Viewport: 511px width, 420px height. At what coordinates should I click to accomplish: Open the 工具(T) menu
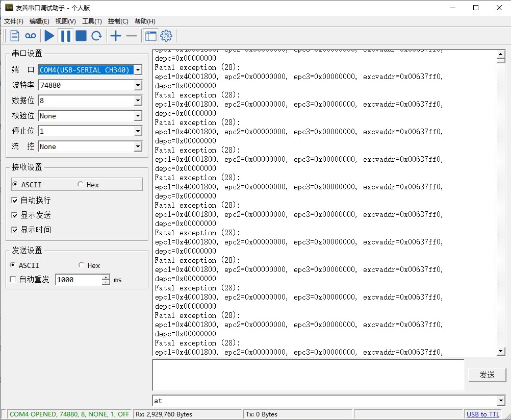pos(92,21)
